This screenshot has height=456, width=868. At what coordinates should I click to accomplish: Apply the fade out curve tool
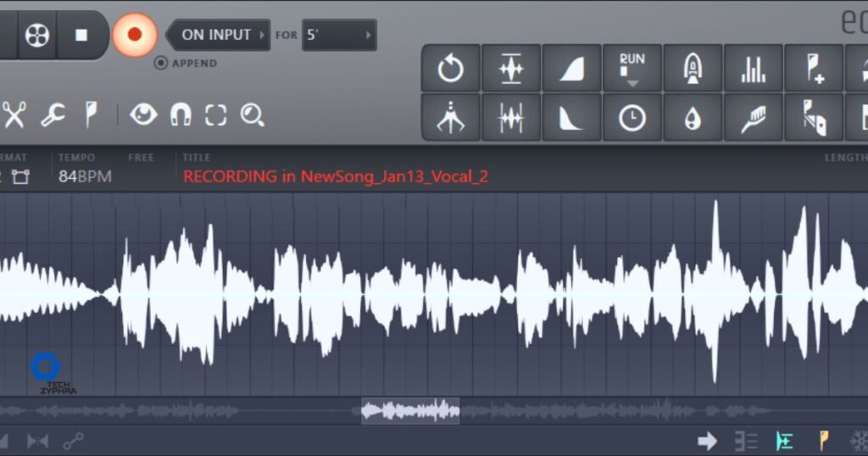pos(571,117)
